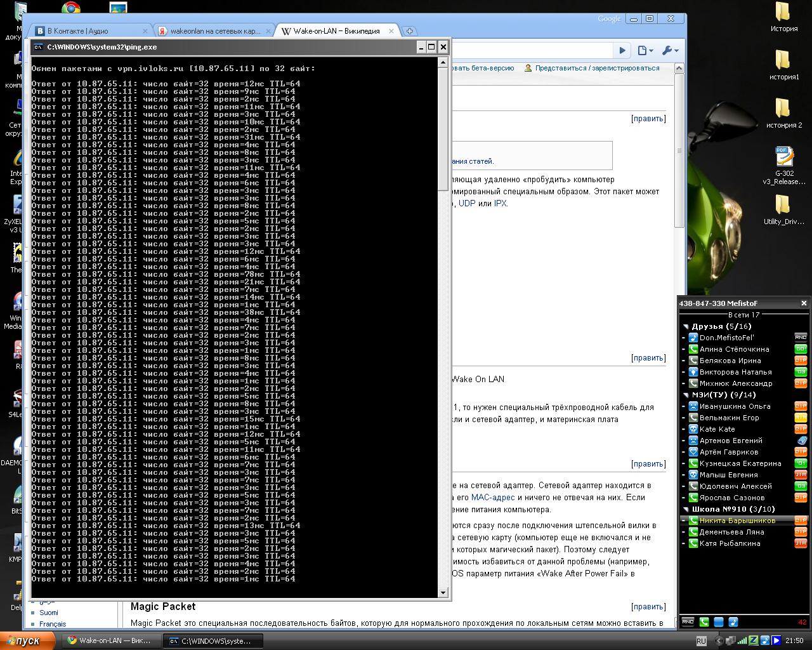
Task: Select contact Алина Стёпочкина
Action: 735,349
